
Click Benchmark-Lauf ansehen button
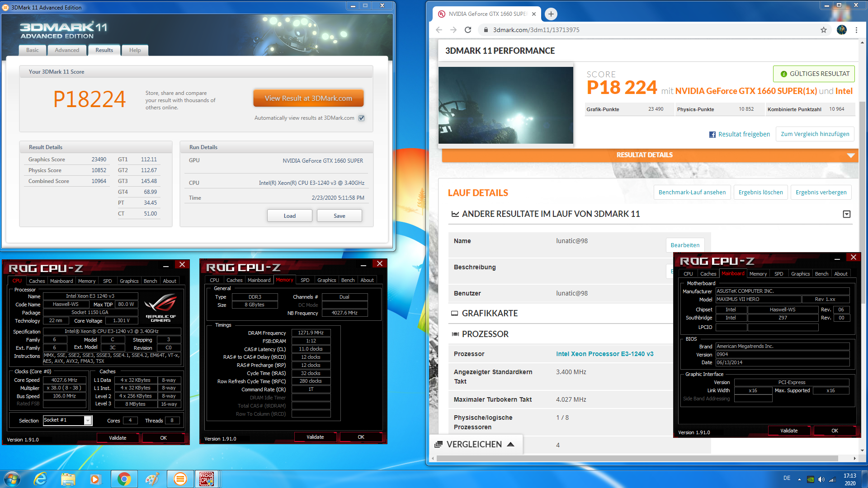(x=692, y=192)
